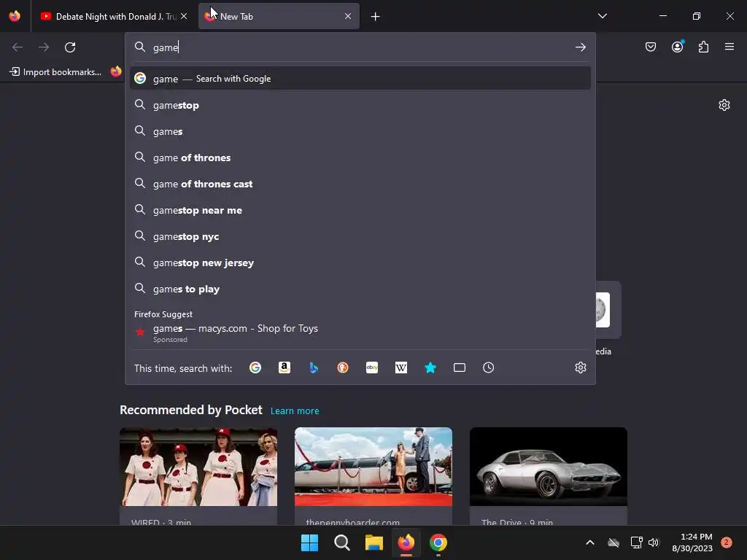
Task: Search this time with Bing icon
Action: pyautogui.click(x=314, y=367)
